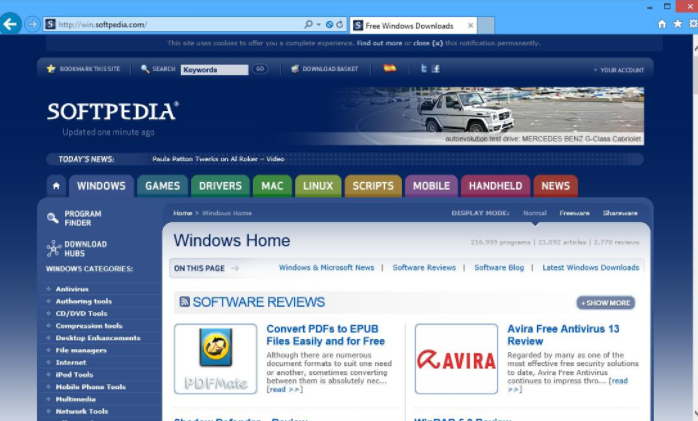Open Convert PDFs to EPUB article
The height and width of the screenshot is (421, 698).
(x=325, y=335)
